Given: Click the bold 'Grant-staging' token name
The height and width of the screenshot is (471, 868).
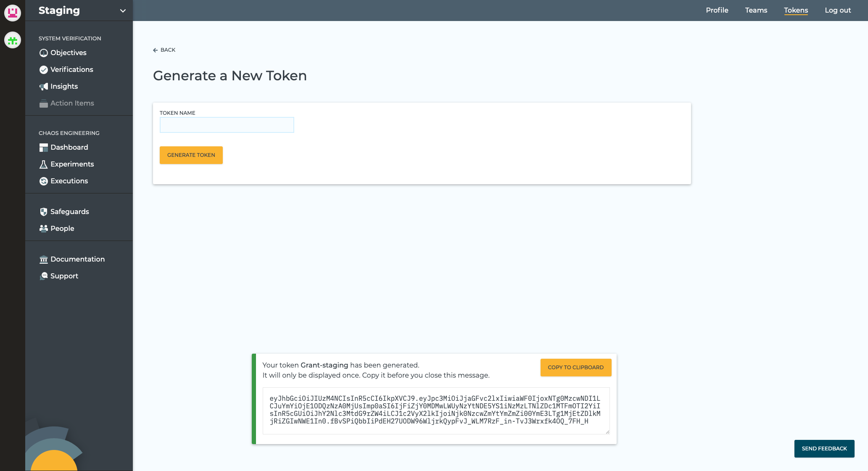Looking at the screenshot, I should click(325, 365).
